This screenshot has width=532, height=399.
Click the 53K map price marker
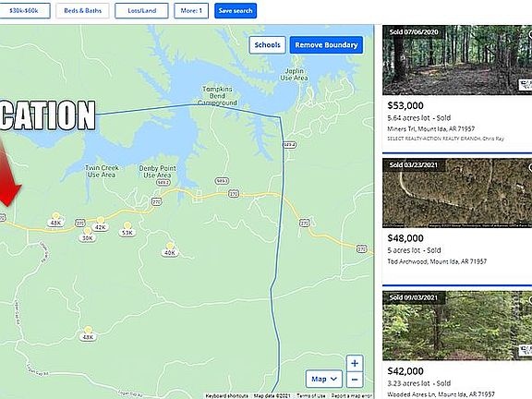coord(127,233)
